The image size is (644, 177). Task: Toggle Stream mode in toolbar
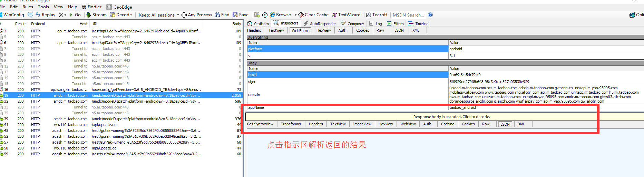tap(96, 15)
